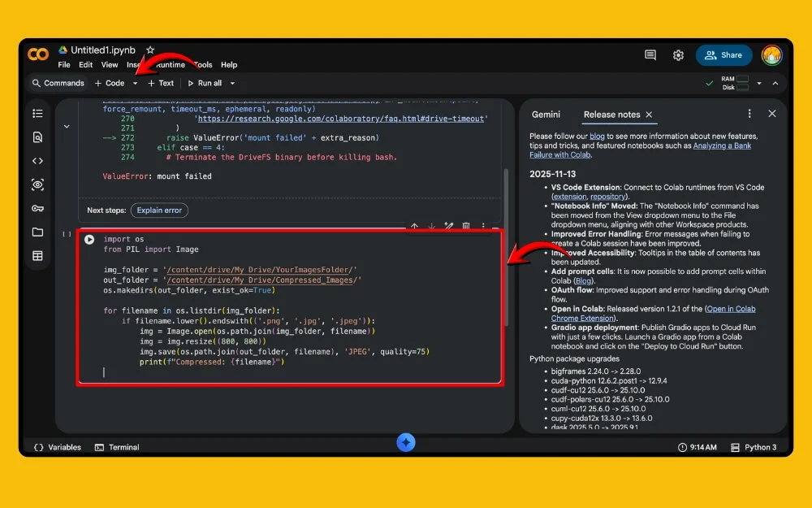Screen dimensions: 812x508
Task: Open Colab settings with the gear icon
Action: click(x=678, y=54)
